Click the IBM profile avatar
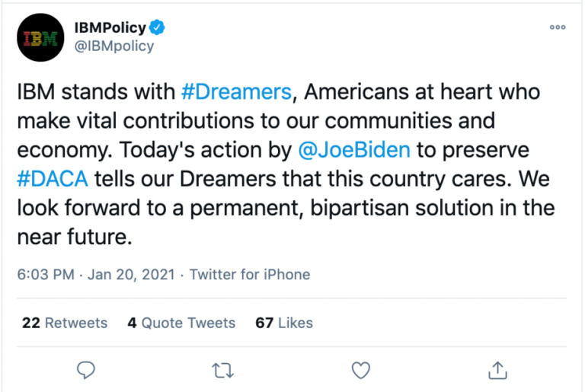 point(40,37)
